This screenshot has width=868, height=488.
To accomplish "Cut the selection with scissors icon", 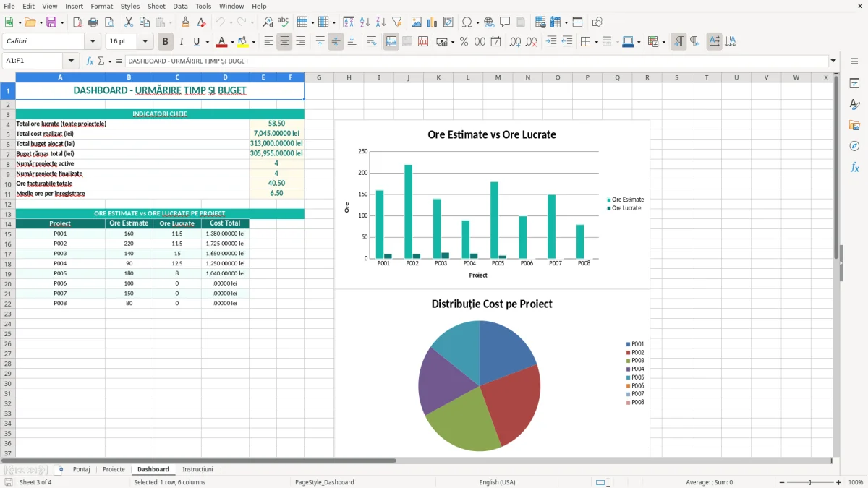I will point(128,22).
